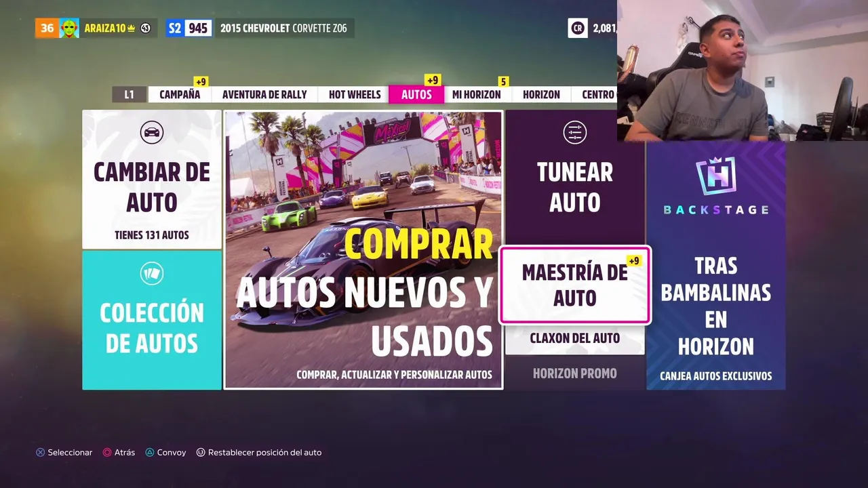Click the streamer webcam overlay

pos(743,70)
